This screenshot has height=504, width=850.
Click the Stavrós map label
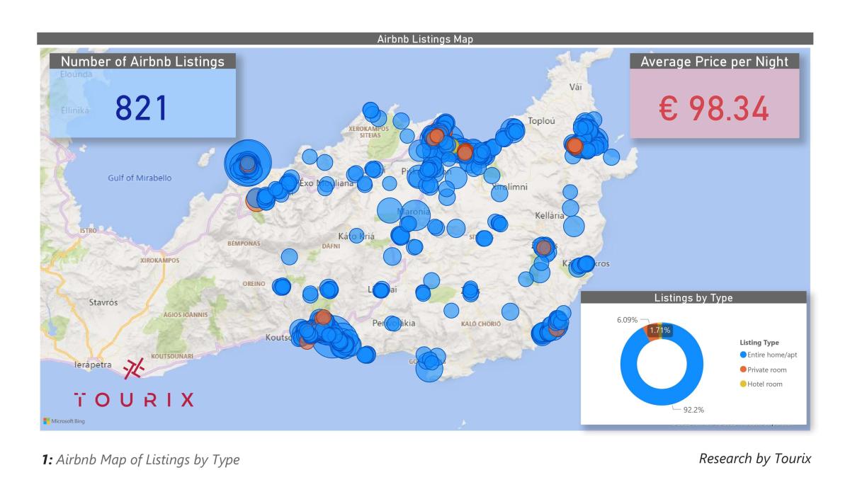coord(103,302)
